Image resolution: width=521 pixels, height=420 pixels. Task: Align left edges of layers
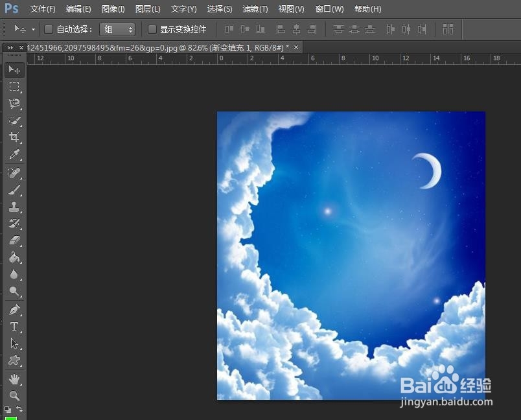point(281,29)
